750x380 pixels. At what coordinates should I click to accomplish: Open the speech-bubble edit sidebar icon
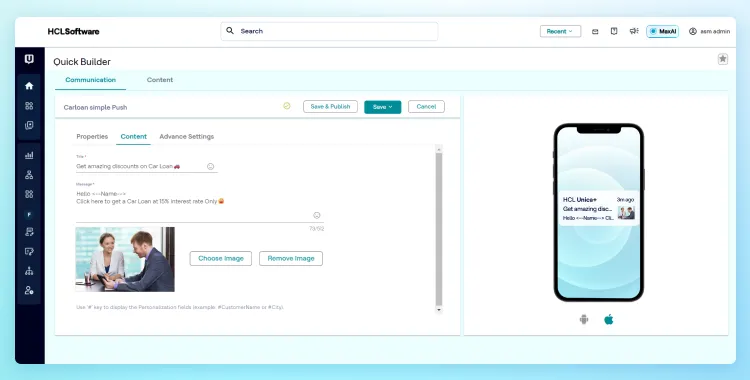click(x=29, y=252)
